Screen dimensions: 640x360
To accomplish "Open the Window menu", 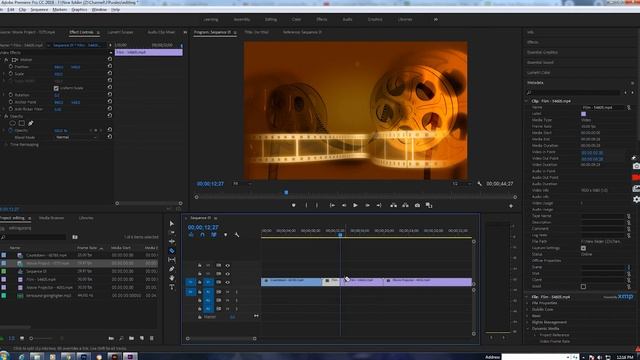I will coord(99,9).
